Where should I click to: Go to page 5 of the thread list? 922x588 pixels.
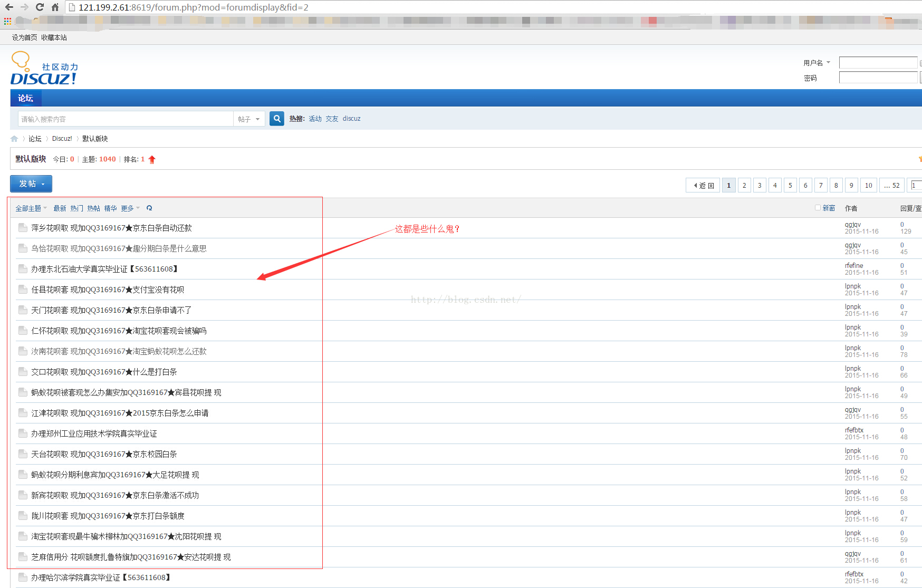[790, 185]
